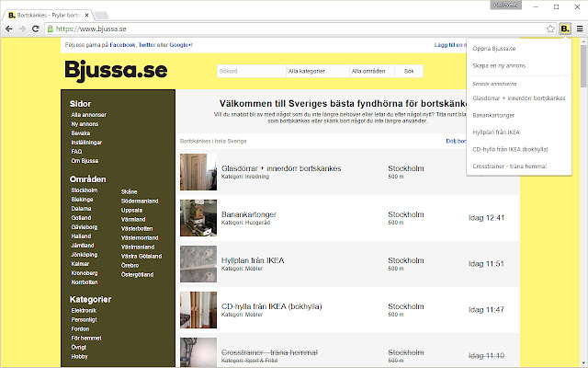This screenshot has width=588, height=368.
Task: Click the Glasdörrar listing thumbnail
Action: pyautogui.click(x=198, y=172)
